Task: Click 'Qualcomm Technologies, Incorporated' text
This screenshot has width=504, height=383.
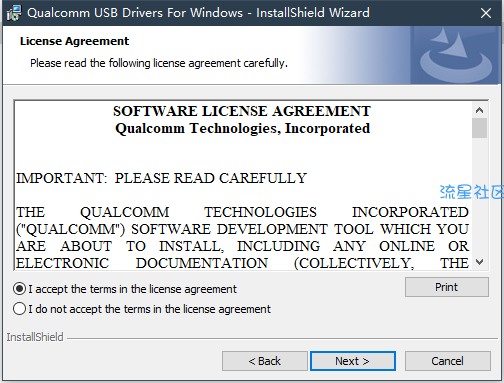Action: (243, 129)
